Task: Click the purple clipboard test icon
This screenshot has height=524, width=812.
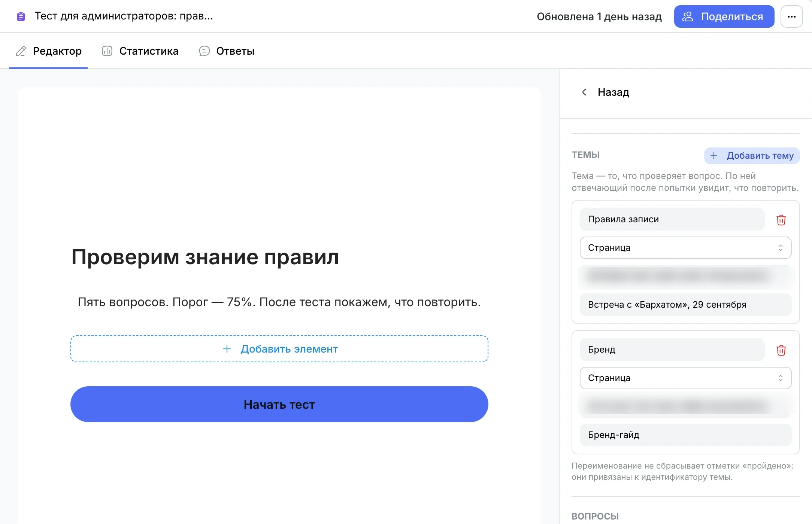Action: [x=21, y=16]
